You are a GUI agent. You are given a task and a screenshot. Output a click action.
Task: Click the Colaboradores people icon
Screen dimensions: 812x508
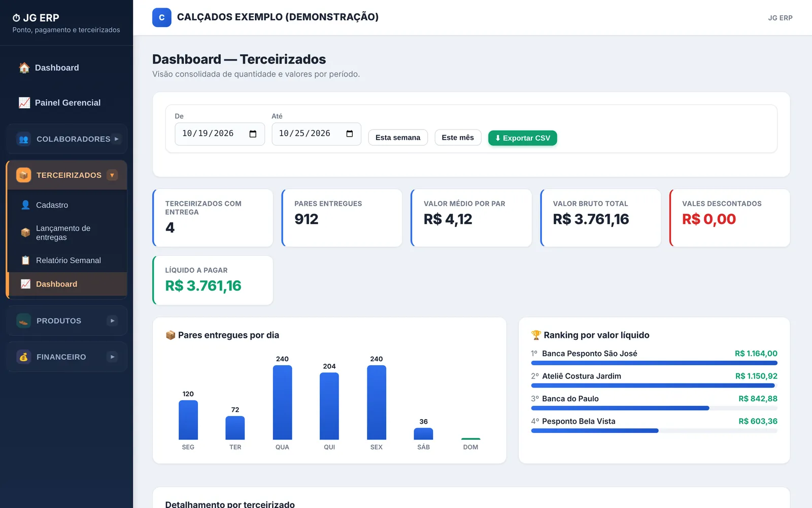(23, 139)
